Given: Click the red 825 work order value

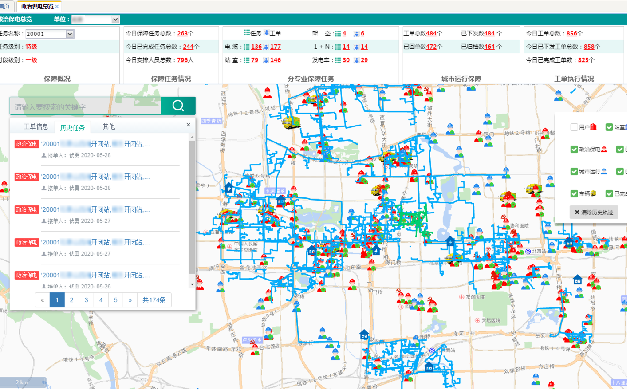Looking at the screenshot, I should click(x=584, y=60).
